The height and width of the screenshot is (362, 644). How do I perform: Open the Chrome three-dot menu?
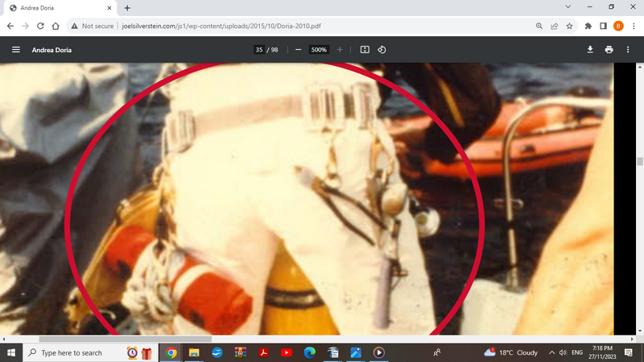(x=632, y=26)
